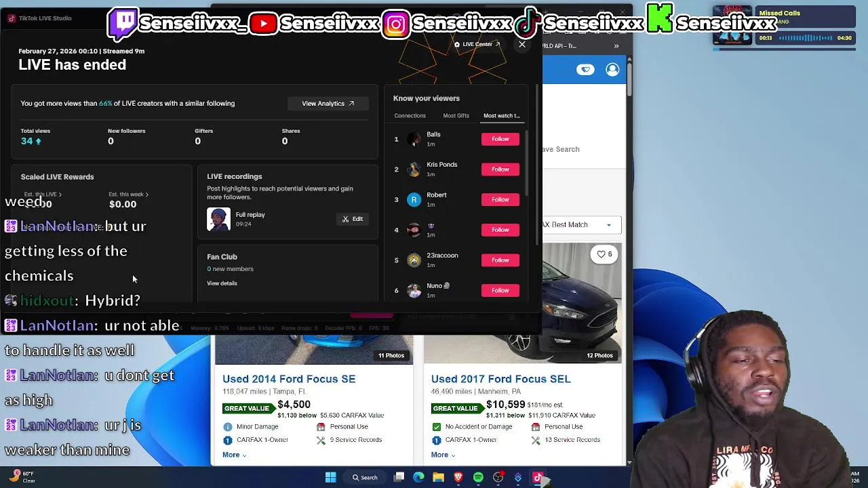Expand Est. this week rewards chevron

point(146,195)
